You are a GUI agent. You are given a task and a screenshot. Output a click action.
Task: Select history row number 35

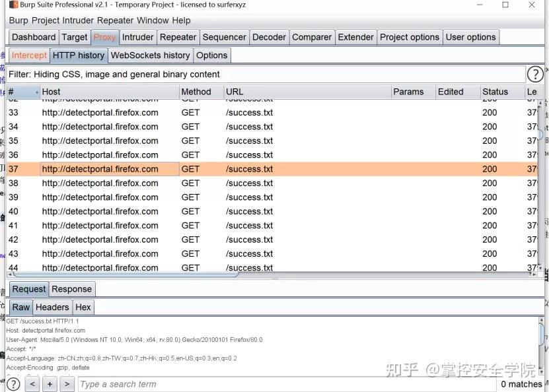272,141
